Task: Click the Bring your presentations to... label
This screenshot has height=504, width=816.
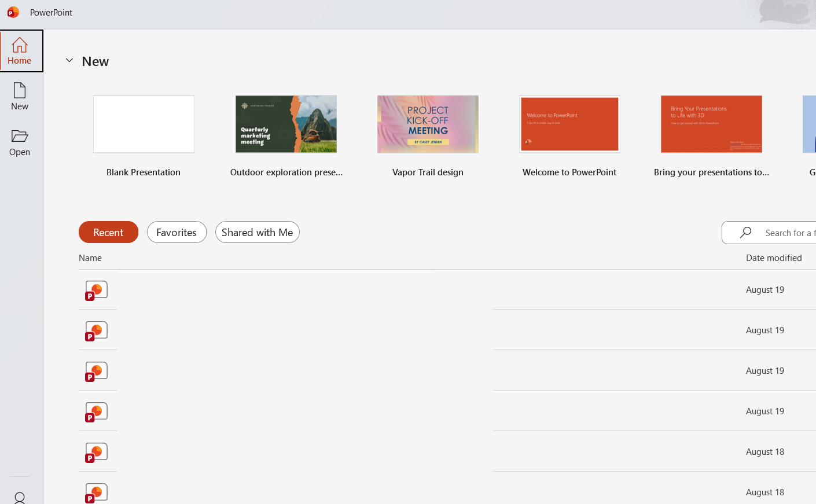Action: click(x=712, y=172)
